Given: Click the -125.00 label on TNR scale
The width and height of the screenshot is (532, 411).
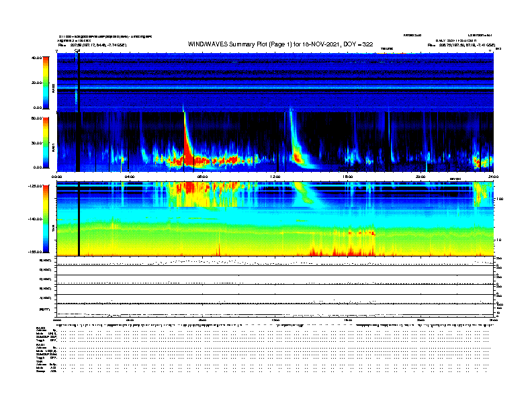Looking at the screenshot, I should click(35, 186).
